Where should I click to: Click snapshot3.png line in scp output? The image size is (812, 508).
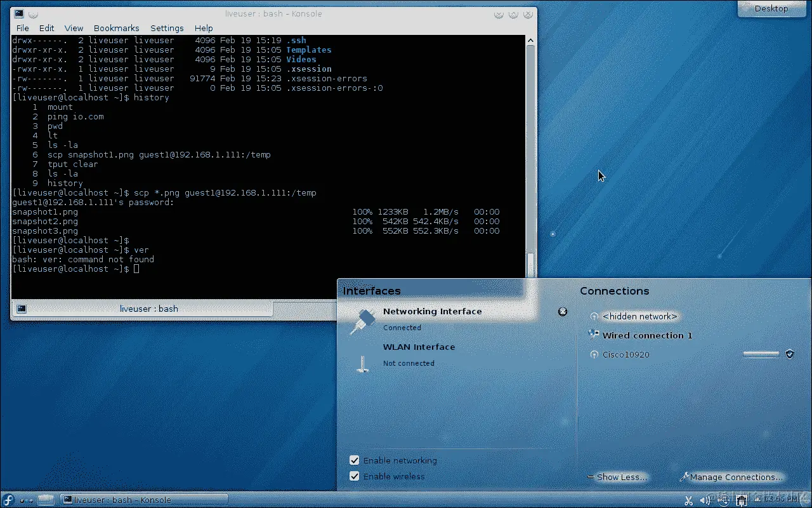point(256,231)
